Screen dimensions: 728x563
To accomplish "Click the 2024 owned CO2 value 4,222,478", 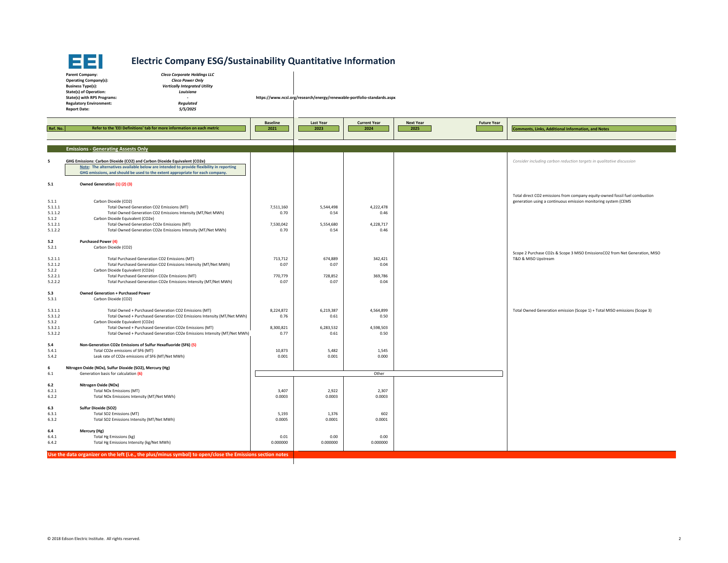I will point(379,207).
